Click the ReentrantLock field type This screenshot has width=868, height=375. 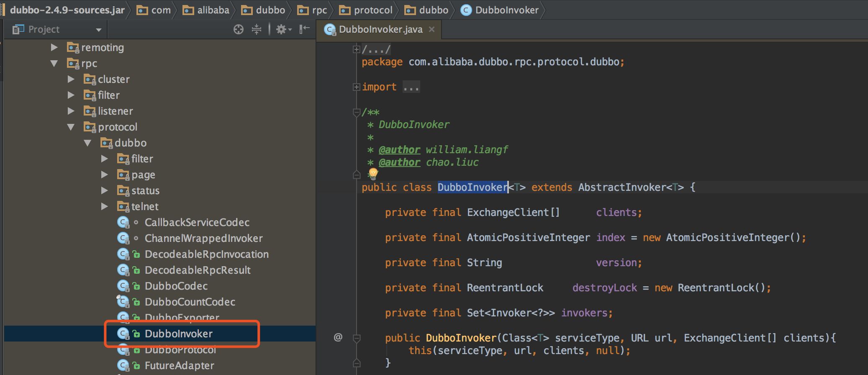(x=505, y=288)
